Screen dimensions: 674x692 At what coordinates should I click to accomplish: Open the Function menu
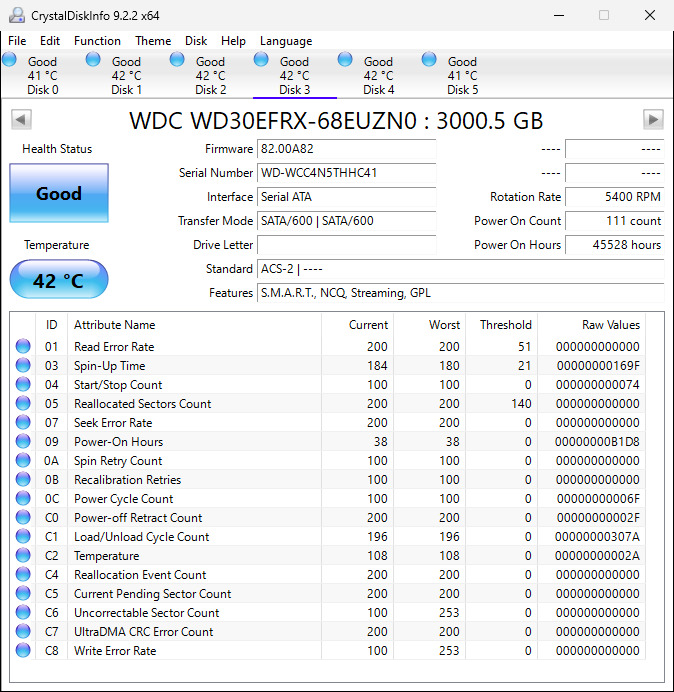[97, 41]
